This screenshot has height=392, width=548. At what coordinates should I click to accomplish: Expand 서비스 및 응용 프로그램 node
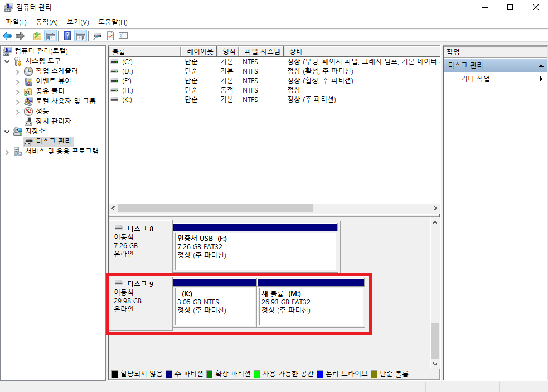(7, 152)
